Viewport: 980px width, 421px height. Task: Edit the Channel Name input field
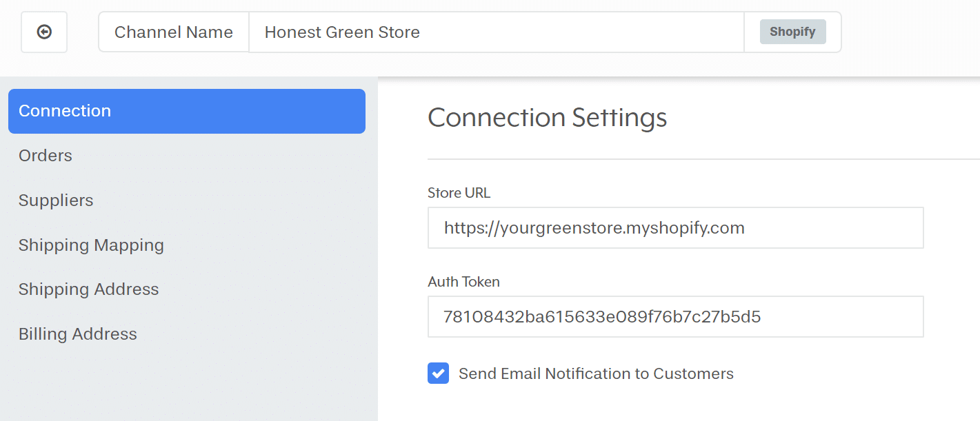[495, 32]
